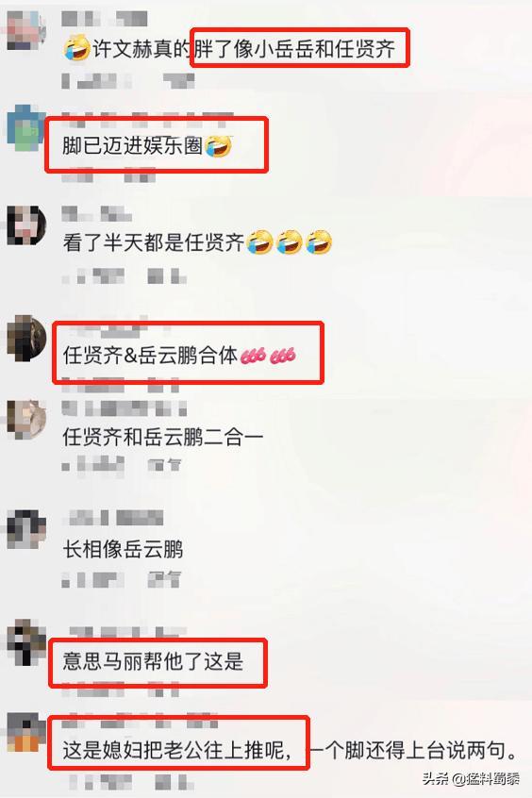Click the laughing emoji before 许文赫真的
The width and height of the screenshot is (532, 798).
[x=76, y=49]
